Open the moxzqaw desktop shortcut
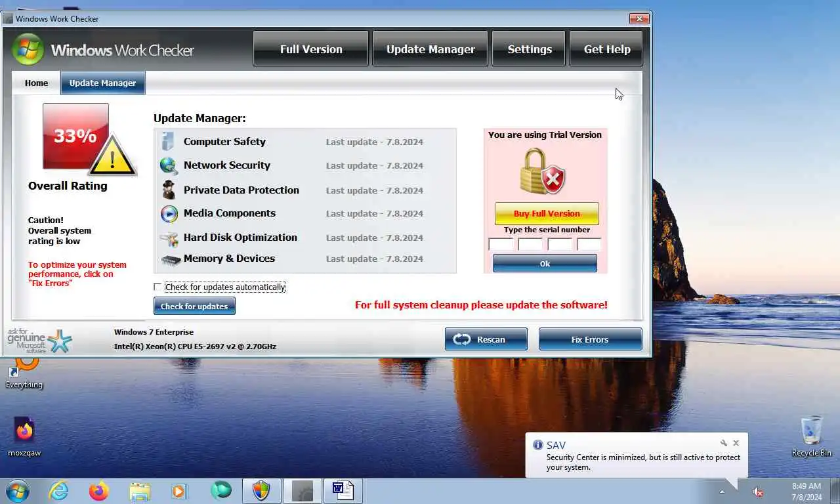 [24, 436]
